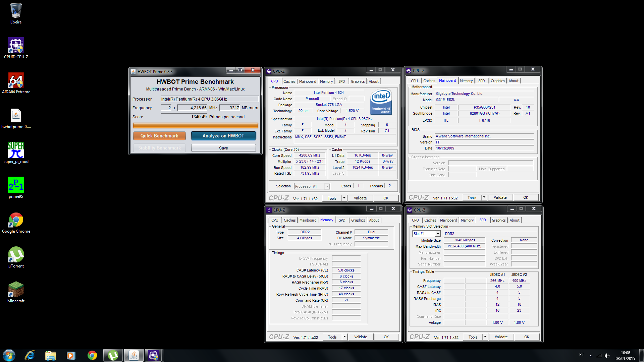Click CAS# Latency value 5.0 clocks

[x=346, y=270]
